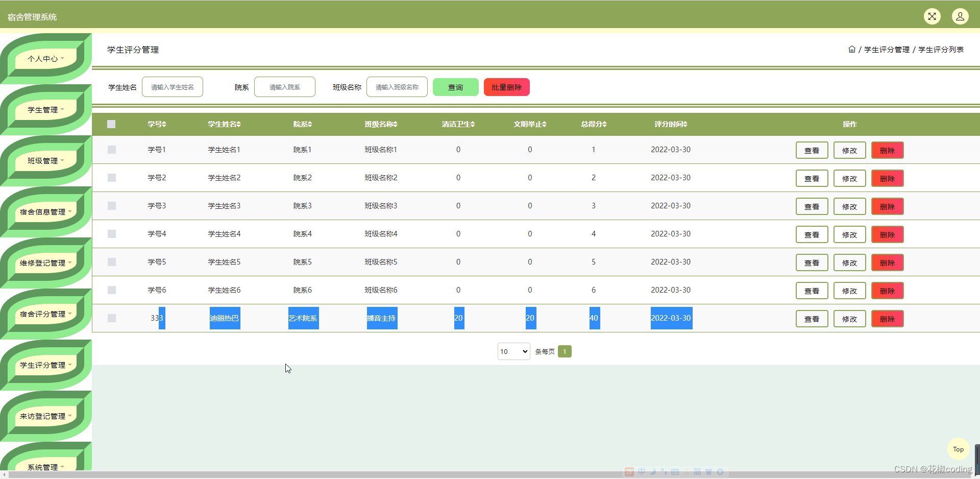Click the 批量删除 batch delete button
This screenshot has height=479, width=980.
coord(506,87)
